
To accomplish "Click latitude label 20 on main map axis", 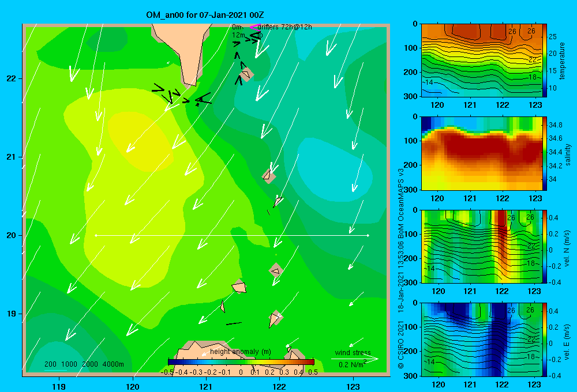I will [x=11, y=235].
